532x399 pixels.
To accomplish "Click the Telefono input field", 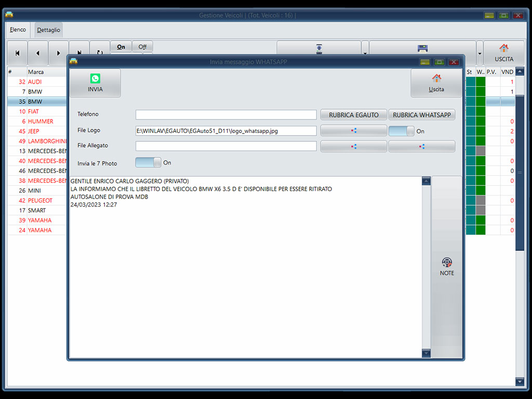I will (x=226, y=115).
